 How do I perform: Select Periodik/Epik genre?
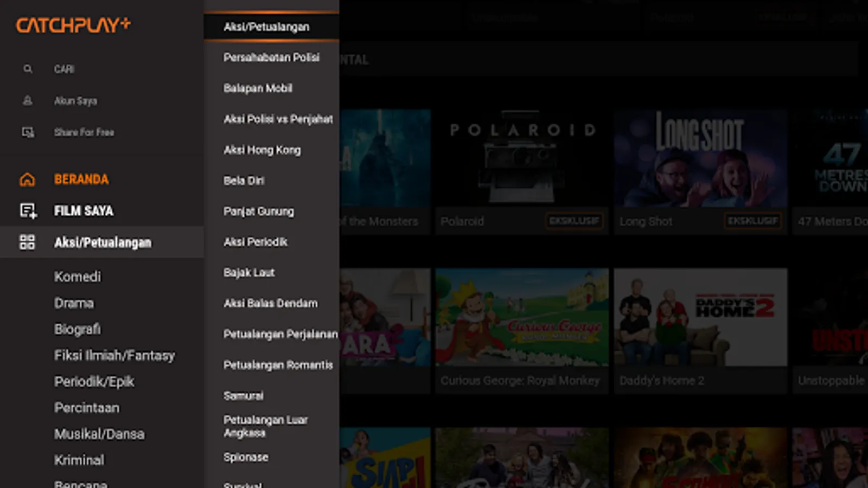coord(94,382)
